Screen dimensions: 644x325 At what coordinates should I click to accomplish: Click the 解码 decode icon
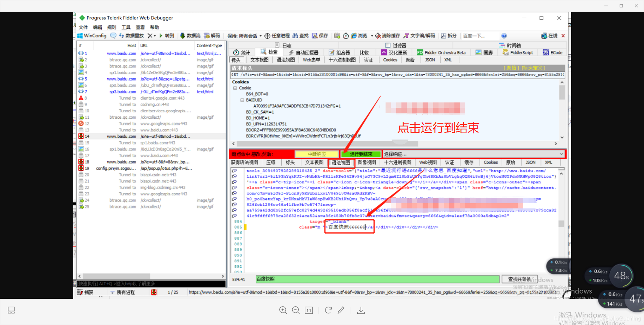point(207,36)
